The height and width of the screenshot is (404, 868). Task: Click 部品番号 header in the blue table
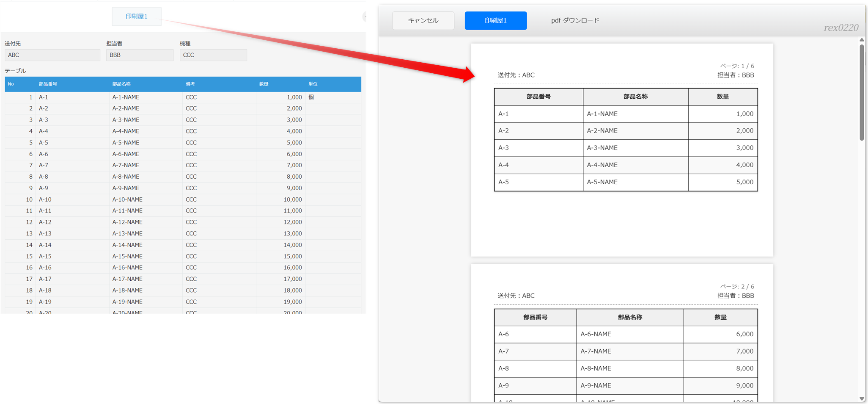click(48, 84)
